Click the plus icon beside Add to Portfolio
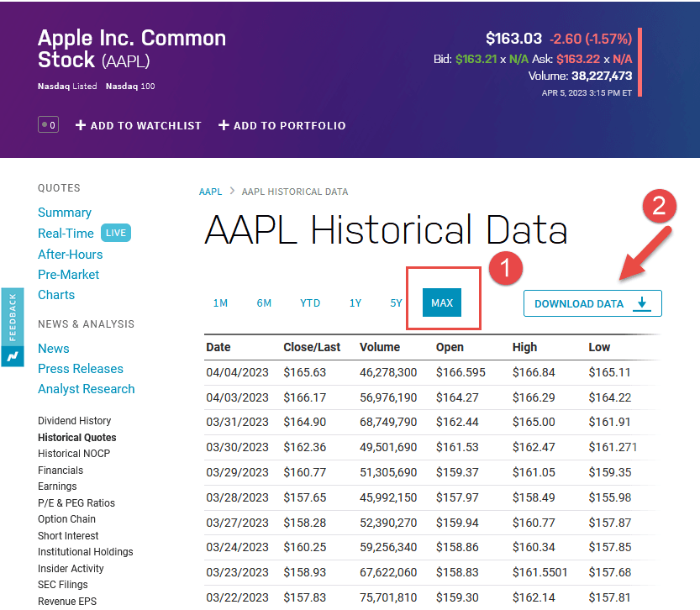Screen dimensions: 700x610 click(x=224, y=125)
